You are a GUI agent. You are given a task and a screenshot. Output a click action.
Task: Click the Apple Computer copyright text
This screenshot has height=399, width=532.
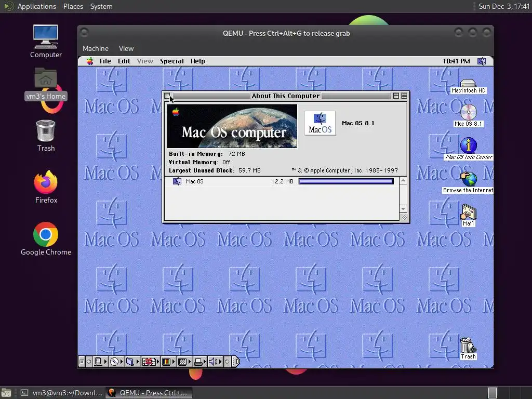pyautogui.click(x=345, y=170)
